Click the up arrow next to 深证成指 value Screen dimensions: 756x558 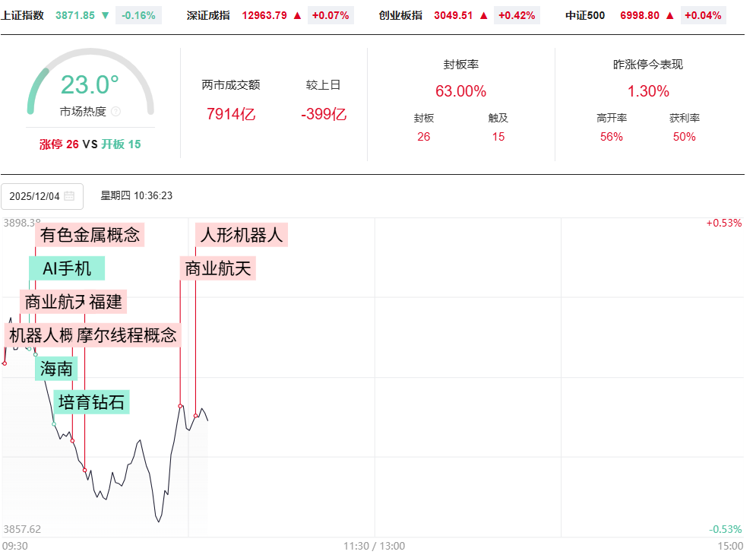[x=297, y=15]
